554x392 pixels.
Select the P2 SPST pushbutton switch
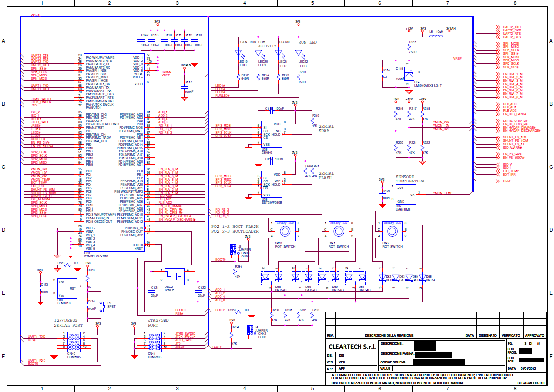[x=102, y=306]
